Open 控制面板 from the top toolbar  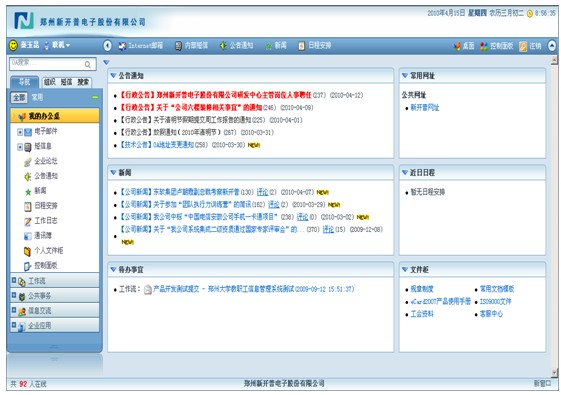tap(497, 46)
